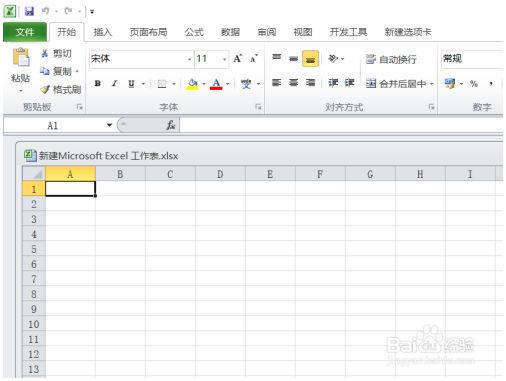
Task: Click the Insert Function fx icon
Action: pos(171,125)
